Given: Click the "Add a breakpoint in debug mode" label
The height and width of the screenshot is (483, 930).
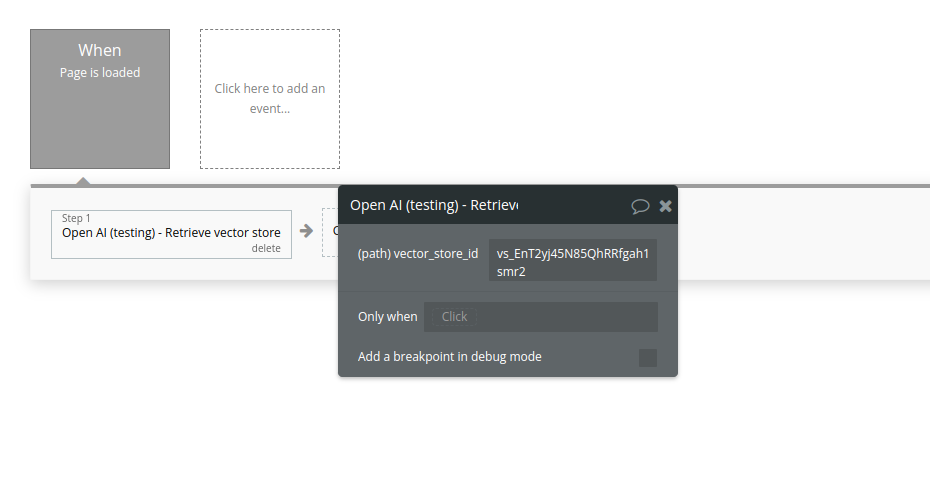Looking at the screenshot, I should click(450, 357).
